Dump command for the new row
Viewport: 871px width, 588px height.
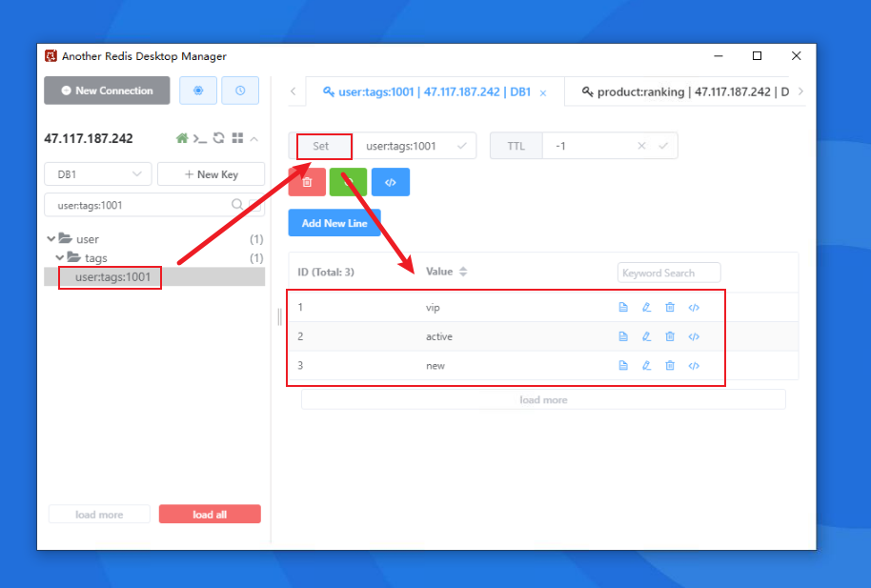coord(694,365)
